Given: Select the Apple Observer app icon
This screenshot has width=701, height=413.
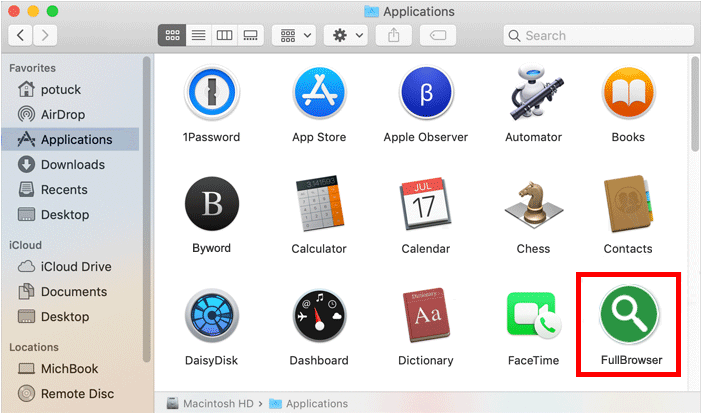Looking at the screenshot, I should coord(426,92).
